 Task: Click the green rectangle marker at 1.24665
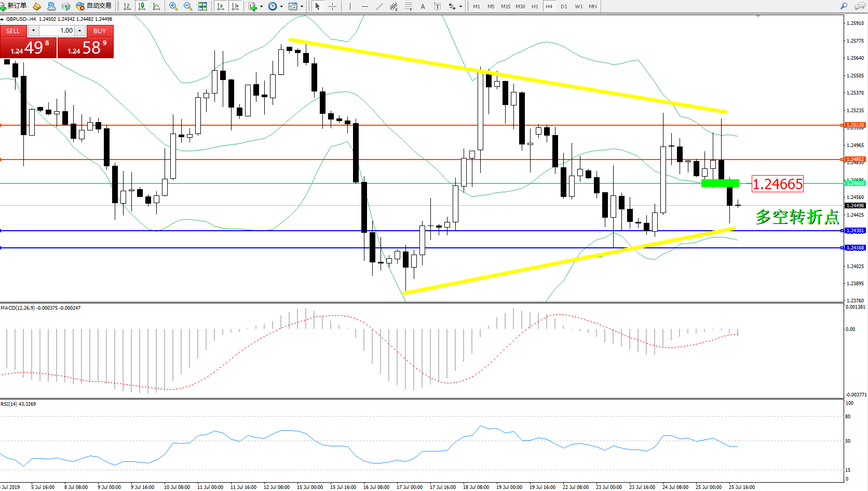[x=720, y=183]
